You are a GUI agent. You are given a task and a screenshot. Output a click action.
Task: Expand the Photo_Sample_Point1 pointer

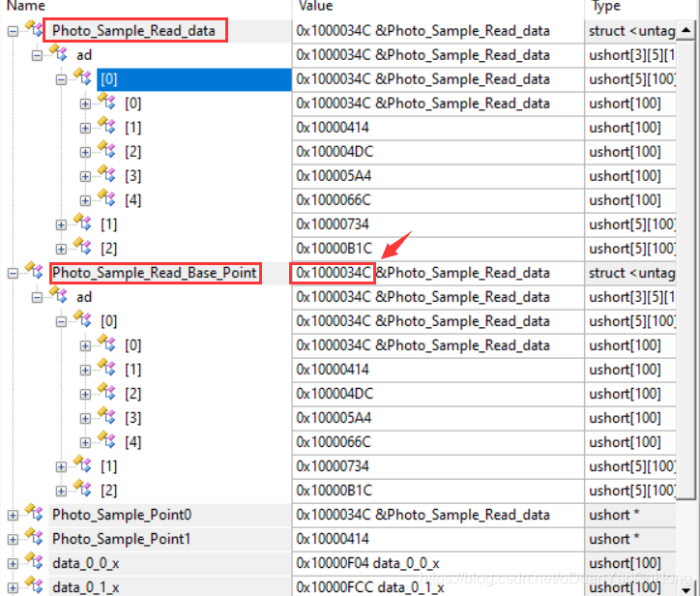point(13,539)
